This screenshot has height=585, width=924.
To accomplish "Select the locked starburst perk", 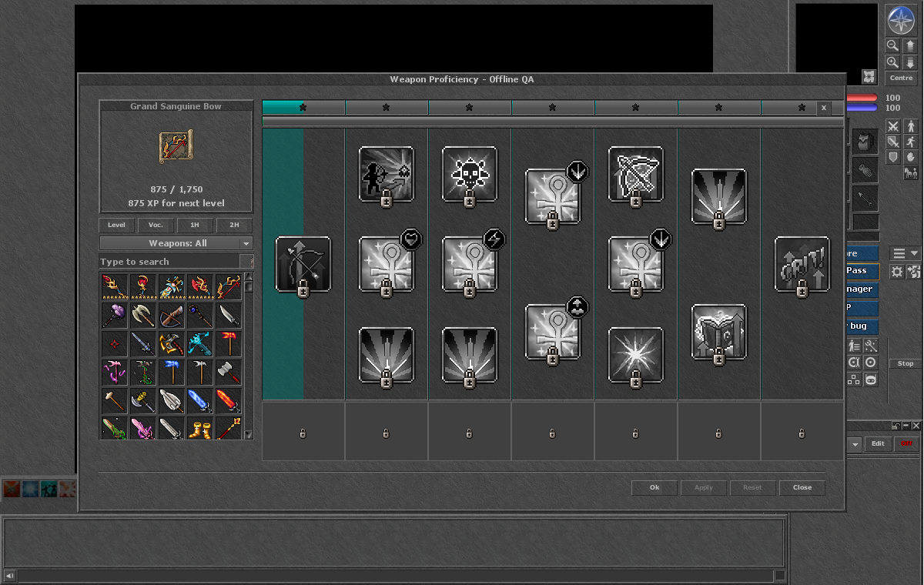I will [x=636, y=354].
